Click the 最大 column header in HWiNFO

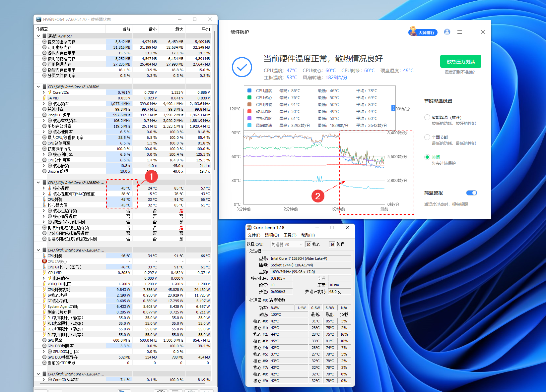click(179, 29)
